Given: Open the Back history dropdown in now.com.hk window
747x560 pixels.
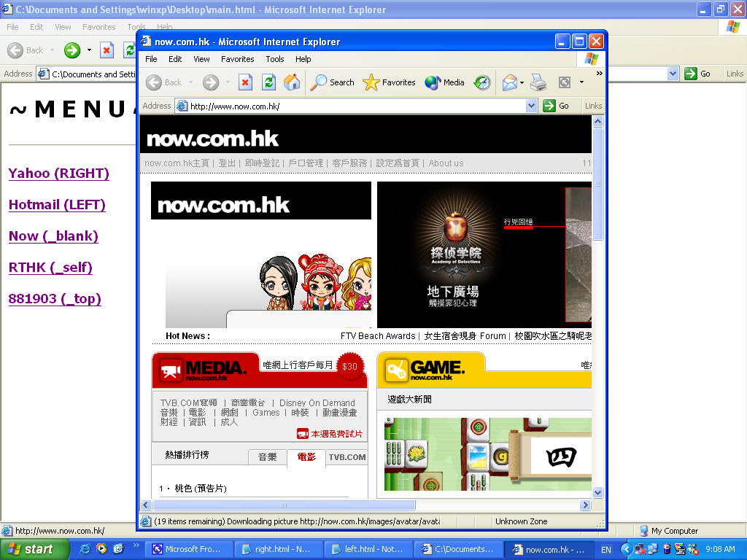Looking at the screenshot, I should point(190,82).
